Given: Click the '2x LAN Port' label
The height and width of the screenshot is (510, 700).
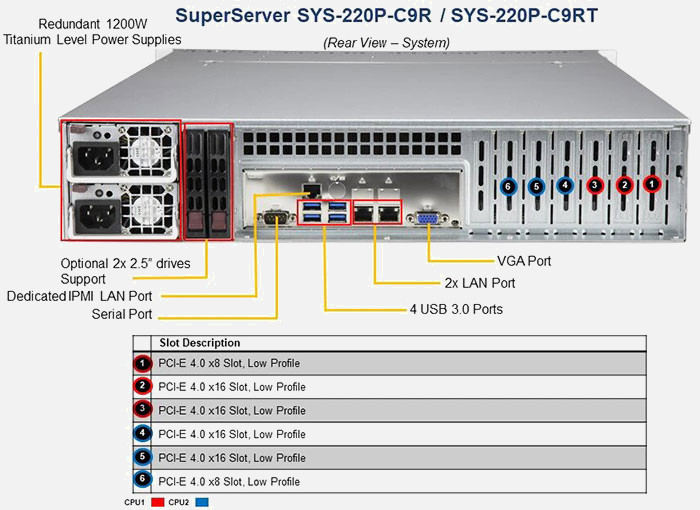Looking at the screenshot, I should coord(480,283).
